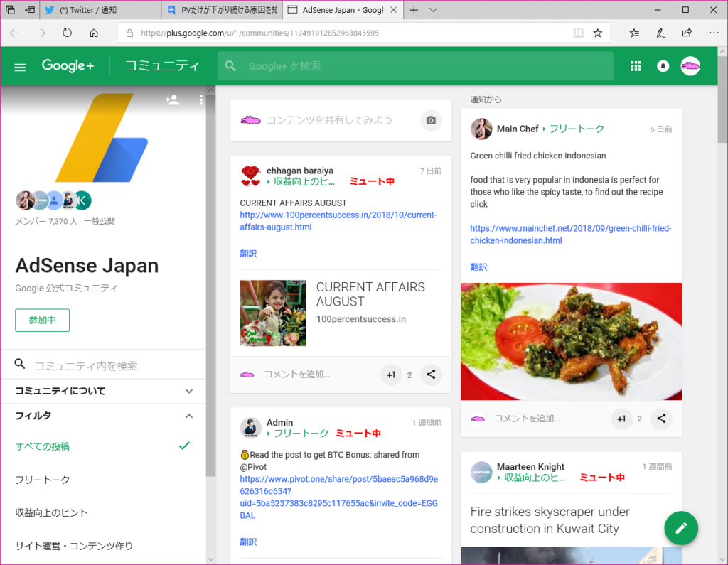Attach a photo with camera icon
The height and width of the screenshot is (565, 728).
click(x=431, y=120)
